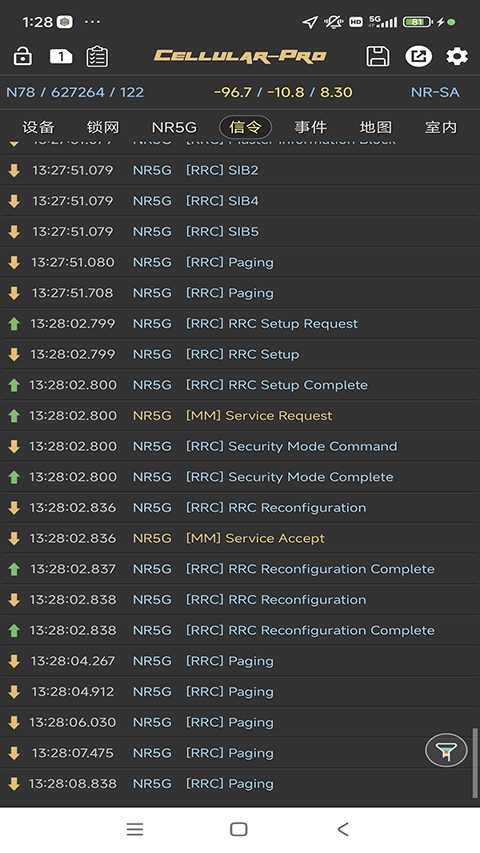Open the clipboard checklist icon
The height and width of the screenshot is (853, 480).
point(97,57)
